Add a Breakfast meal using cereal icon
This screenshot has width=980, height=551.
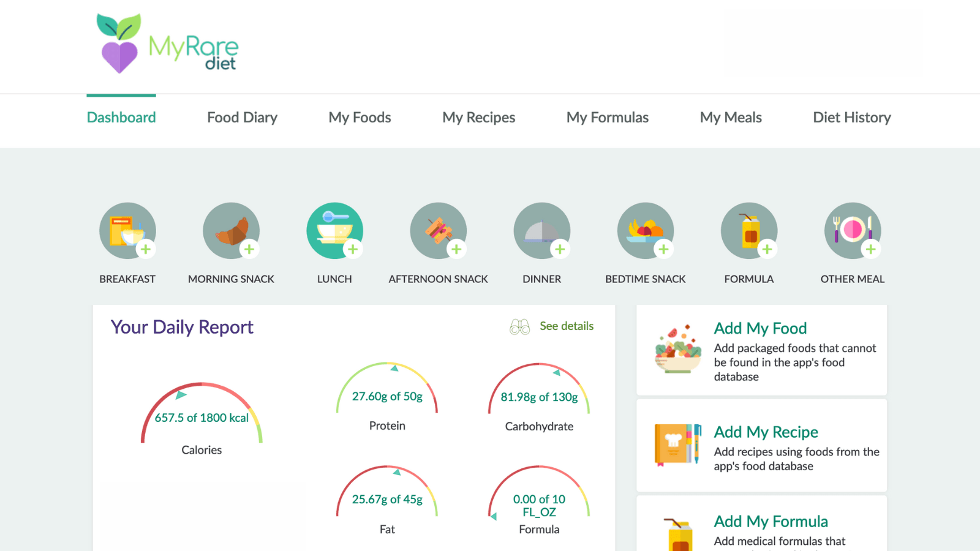127,231
